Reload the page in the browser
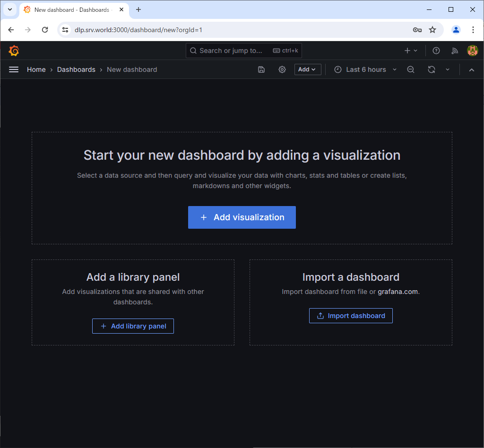This screenshot has height=448, width=484. [x=45, y=30]
